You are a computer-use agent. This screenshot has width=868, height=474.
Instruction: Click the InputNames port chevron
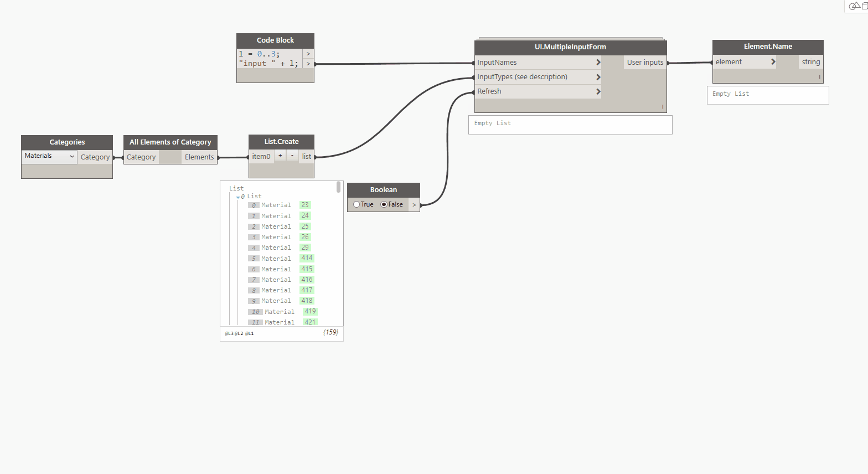pyautogui.click(x=598, y=63)
